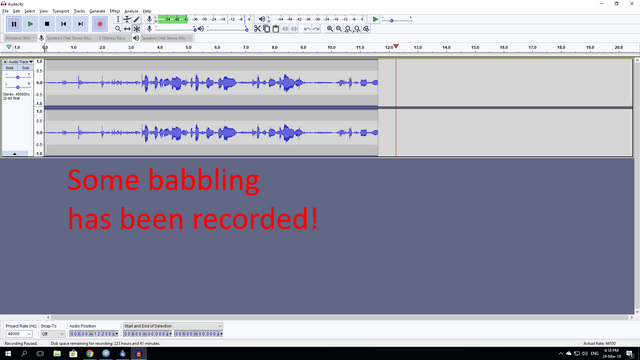
Task: Click the Copy icon in edit toolbar
Action: (x=267, y=29)
